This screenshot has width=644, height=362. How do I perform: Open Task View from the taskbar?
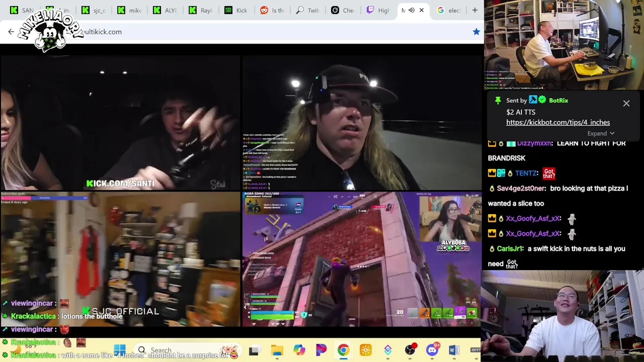pyautogui.click(x=254, y=350)
